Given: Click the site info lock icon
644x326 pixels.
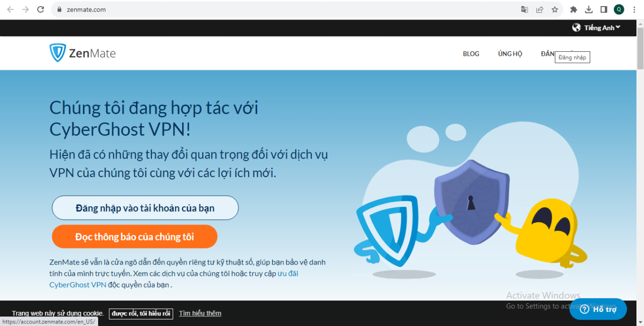Looking at the screenshot, I should point(59,10).
